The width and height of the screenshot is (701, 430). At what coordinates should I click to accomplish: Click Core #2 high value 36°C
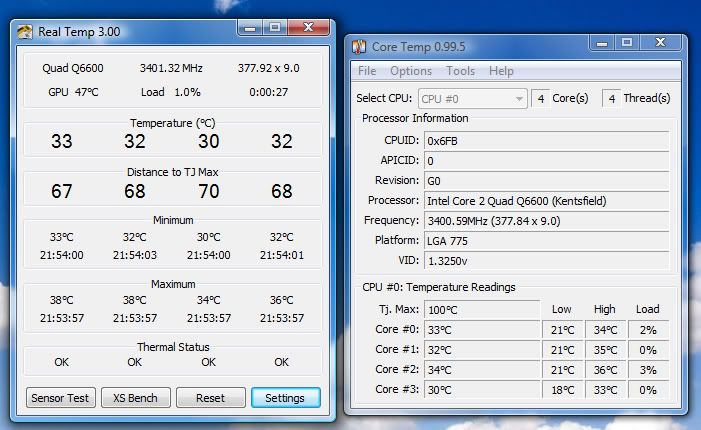pyautogui.click(x=605, y=370)
